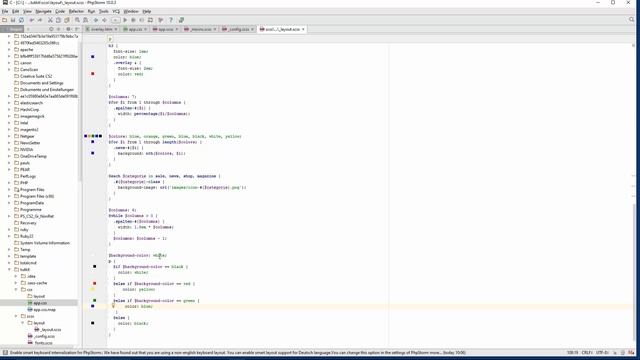
Task: Click the Copy toolbar icon
Action: click(x=58, y=20)
